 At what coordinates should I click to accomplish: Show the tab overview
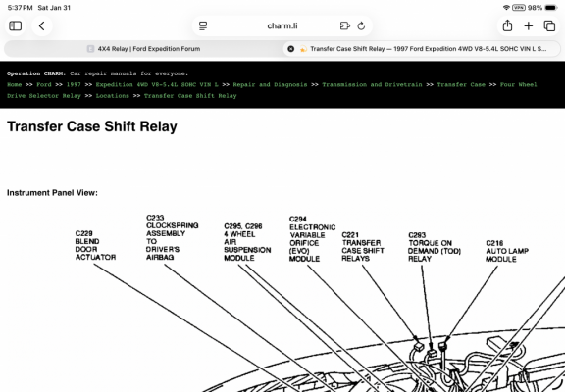click(x=549, y=25)
